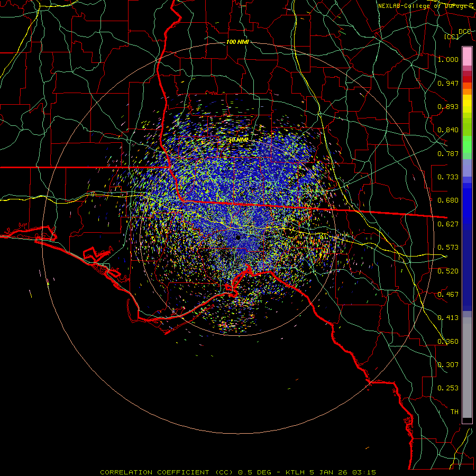Click the 0.680 value on the color scale

tap(448, 200)
